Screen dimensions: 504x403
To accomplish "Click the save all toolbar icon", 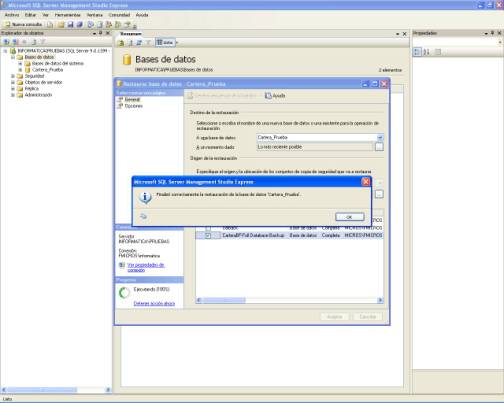I will click(x=80, y=24).
